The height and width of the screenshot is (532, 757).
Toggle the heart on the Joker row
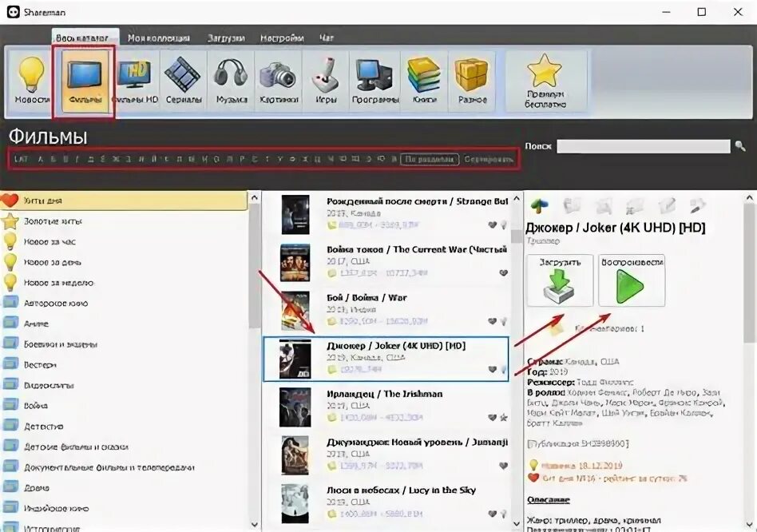(493, 369)
